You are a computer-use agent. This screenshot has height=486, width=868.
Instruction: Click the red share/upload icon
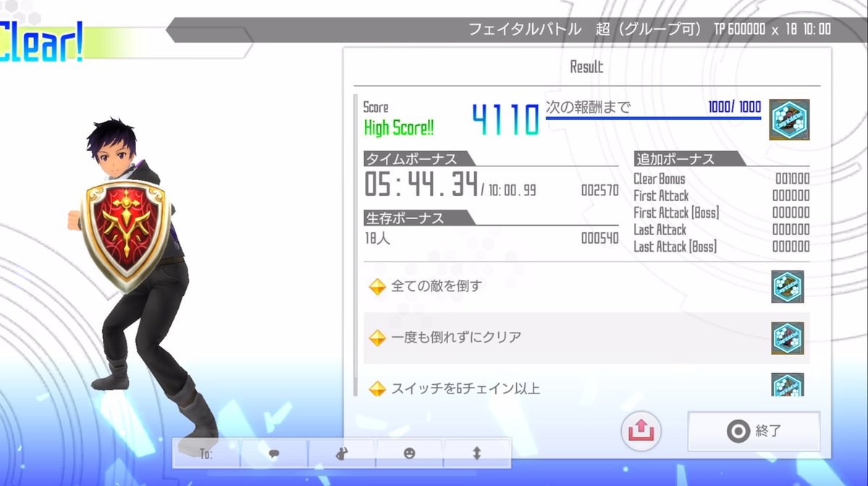641,430
